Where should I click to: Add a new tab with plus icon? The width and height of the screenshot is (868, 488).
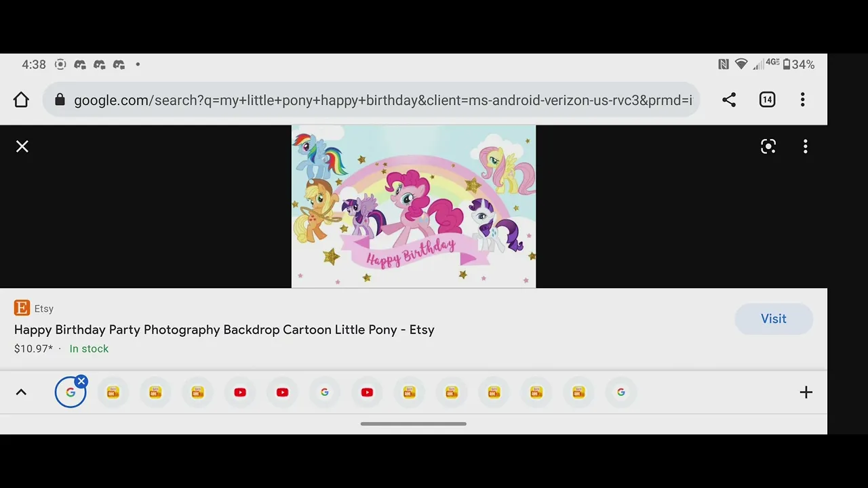coord(806,392)
